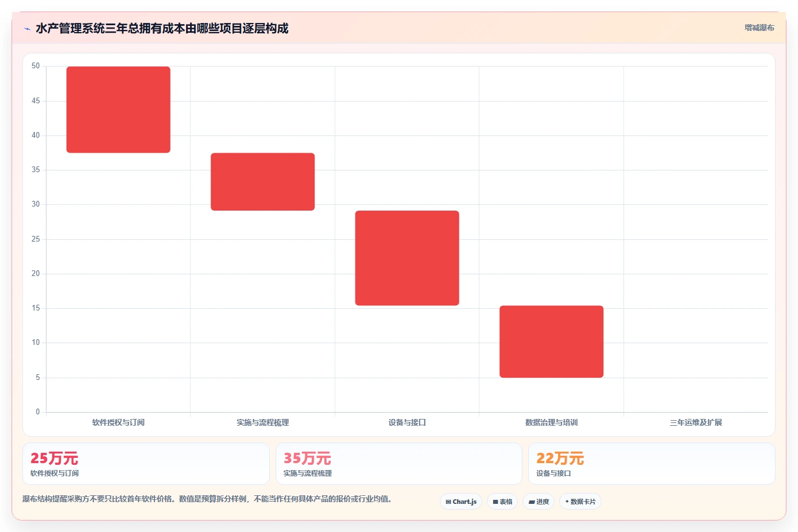Click the 数据卡片 tag chip

pos(580,502)
